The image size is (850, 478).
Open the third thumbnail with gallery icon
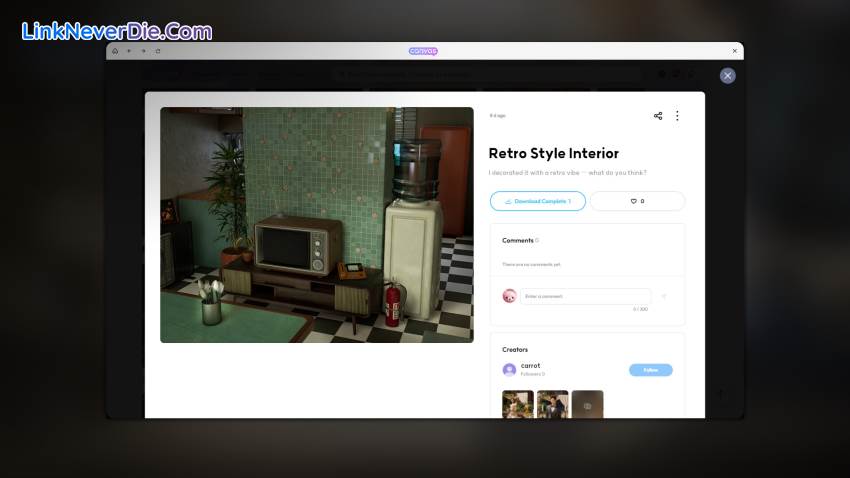click(587, 404)
